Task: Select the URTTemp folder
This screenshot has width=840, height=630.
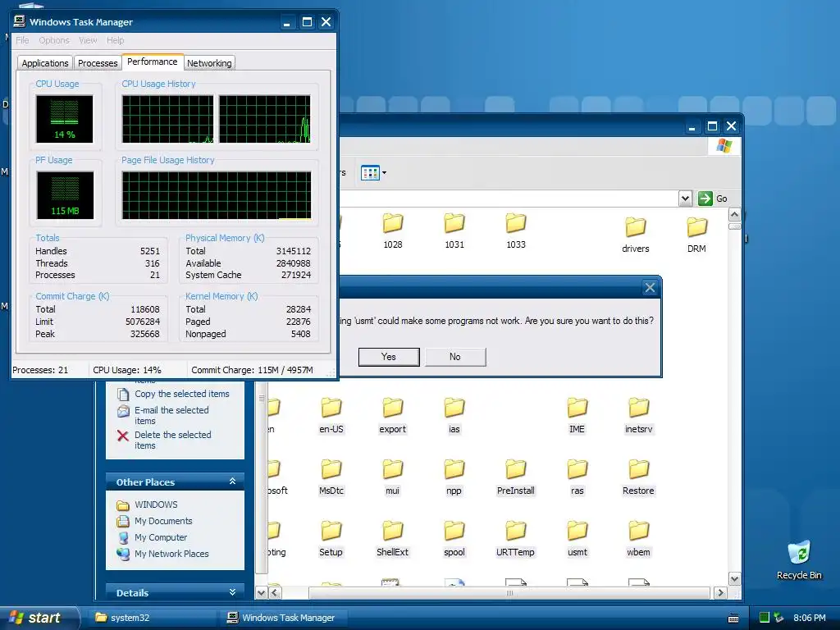Action: [516, 538]
